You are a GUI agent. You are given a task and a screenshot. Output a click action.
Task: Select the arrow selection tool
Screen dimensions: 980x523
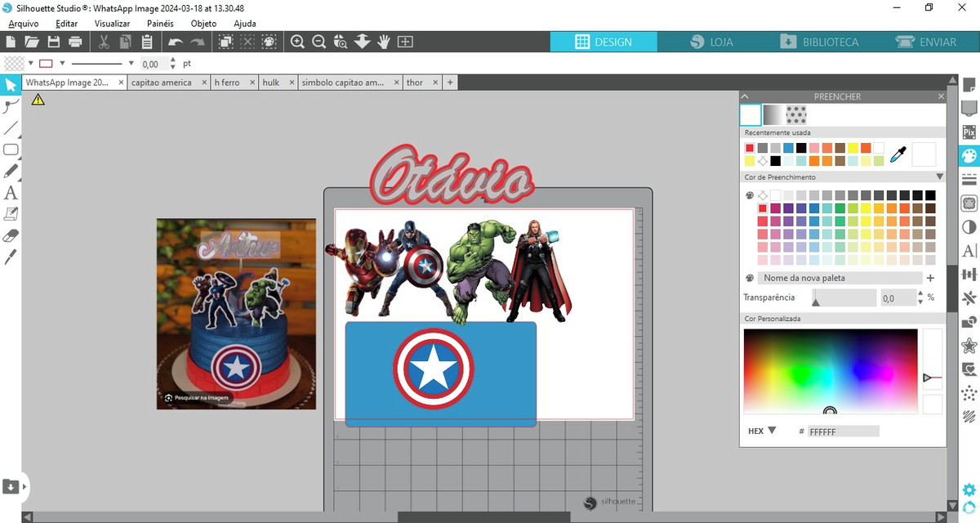(11, 85)
